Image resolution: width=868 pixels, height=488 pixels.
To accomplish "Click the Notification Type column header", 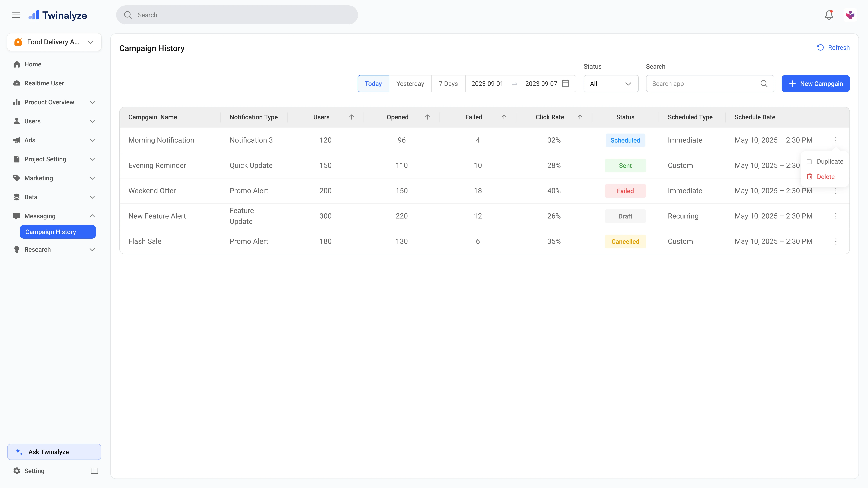I will (254, 117).
